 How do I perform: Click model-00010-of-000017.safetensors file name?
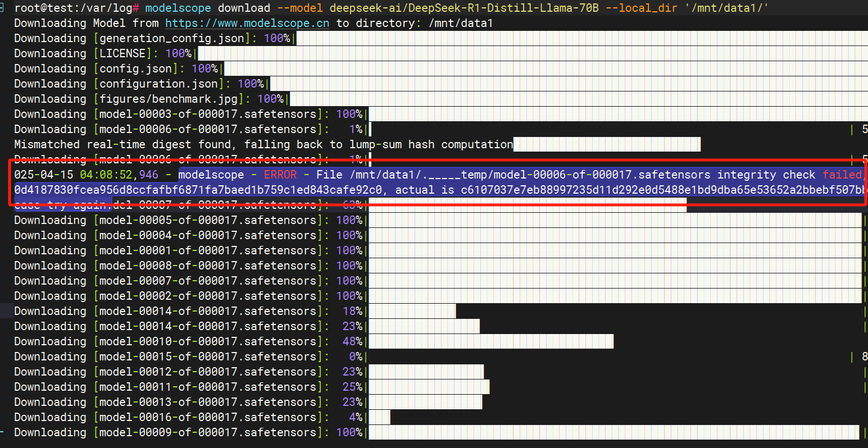208,341
